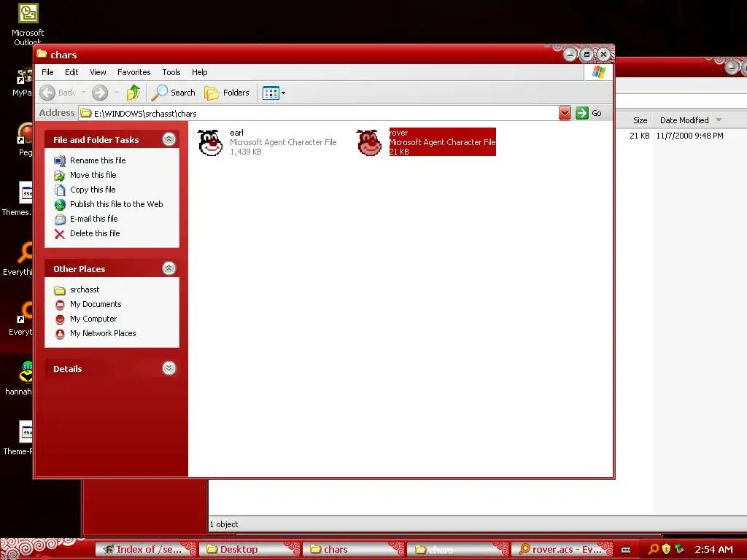
Task: Click the 21 KB size cell in back window
Action: [639, 136]
